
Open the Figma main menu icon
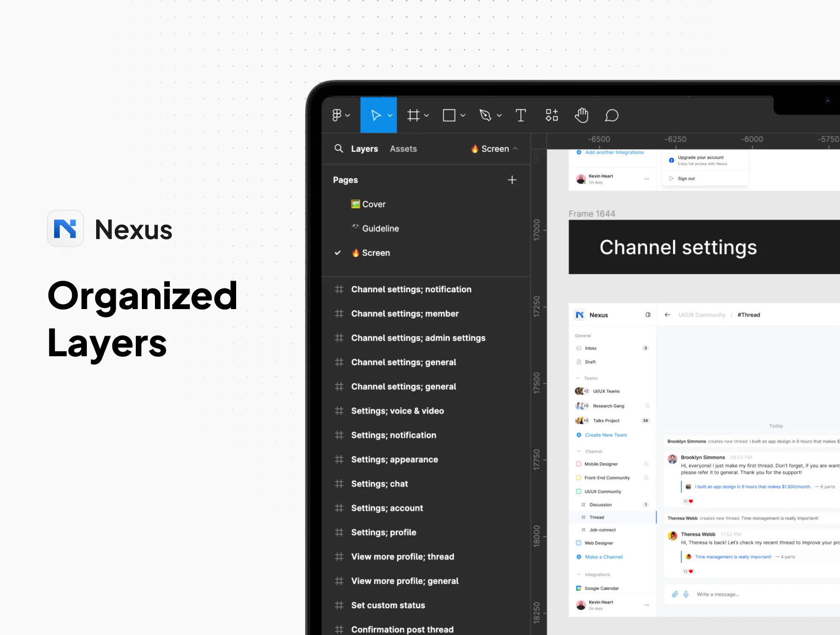(337, 115)
